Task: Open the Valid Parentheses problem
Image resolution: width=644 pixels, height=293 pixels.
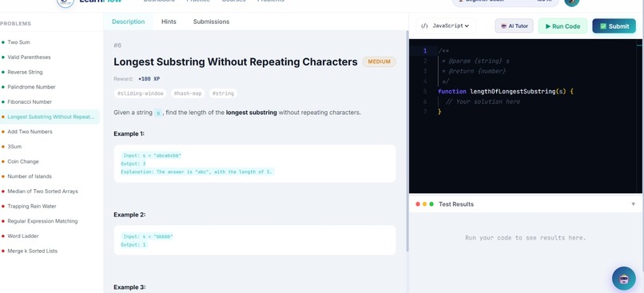Action: (x=50, y=57)
